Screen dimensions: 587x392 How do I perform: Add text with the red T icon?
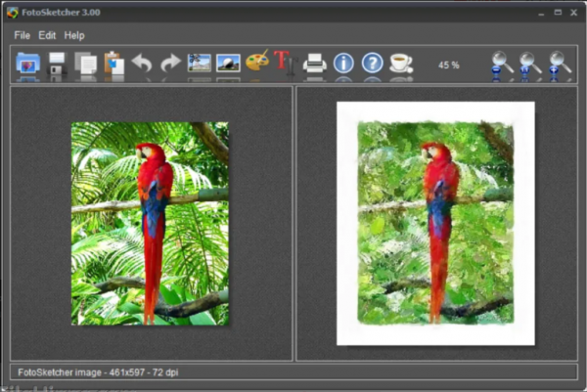pos(285,62)
